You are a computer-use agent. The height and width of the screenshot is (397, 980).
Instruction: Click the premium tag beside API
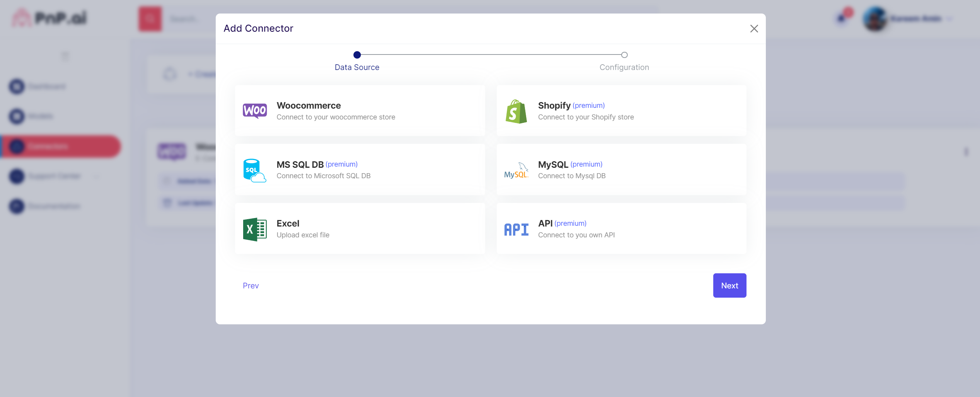[571, 223]
